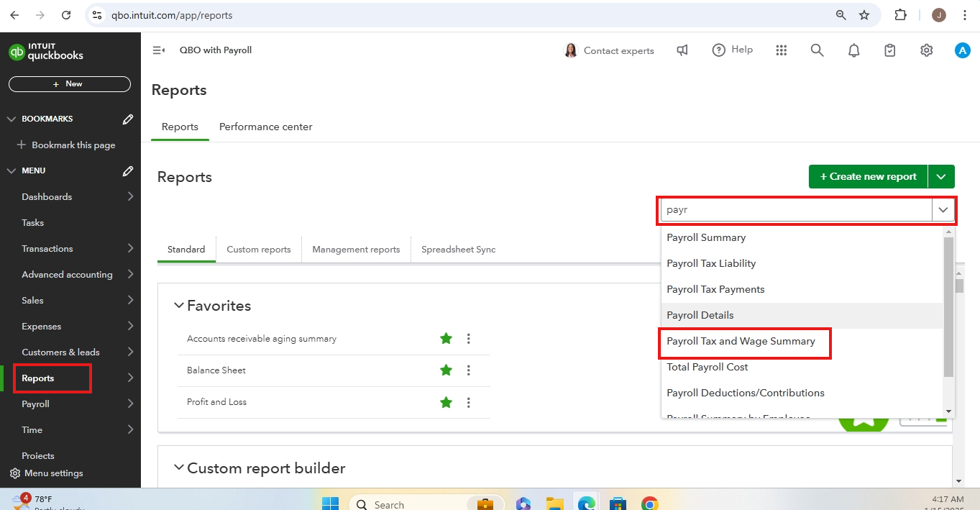
Task: Click the + New button
Action: [x=70, y=84]
